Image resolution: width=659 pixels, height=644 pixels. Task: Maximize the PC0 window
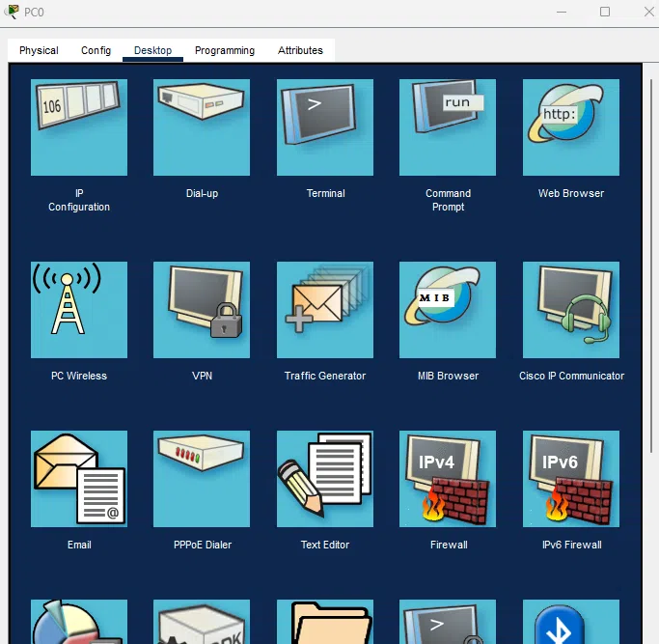605,12
